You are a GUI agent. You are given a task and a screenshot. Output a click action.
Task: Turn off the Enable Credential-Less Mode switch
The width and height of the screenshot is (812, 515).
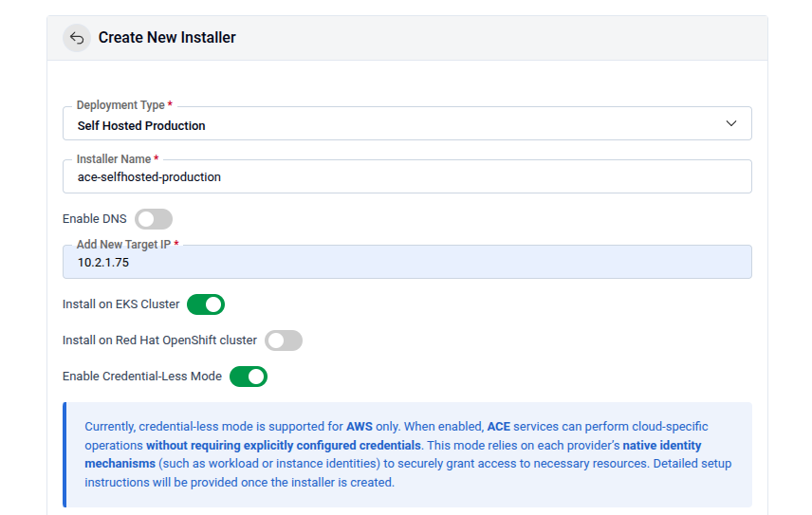pos(249,377)
